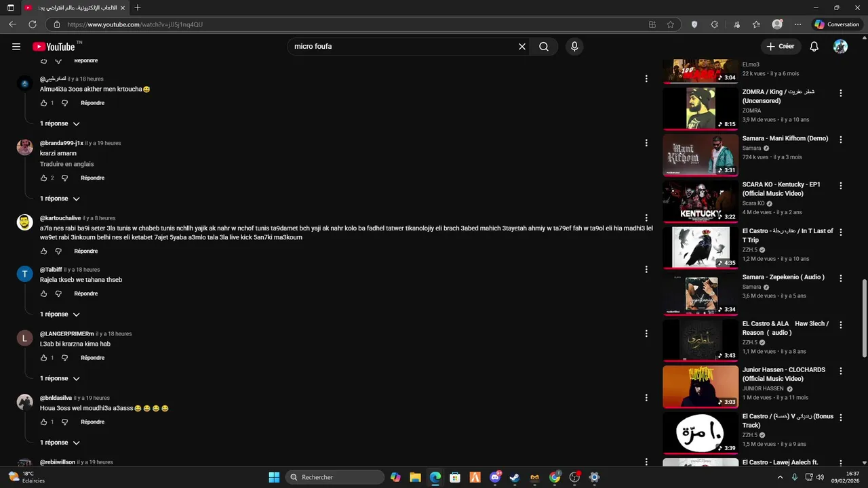Viewport: 868px width, 488px height.
Task: Go back with browser back arrow
Action: [12, 24]
